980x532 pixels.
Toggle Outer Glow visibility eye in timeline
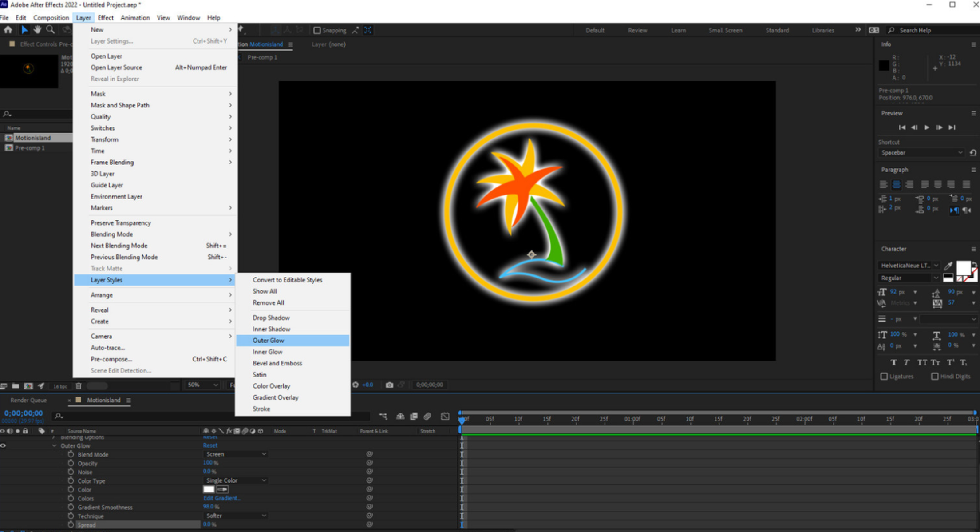[3, 445]
